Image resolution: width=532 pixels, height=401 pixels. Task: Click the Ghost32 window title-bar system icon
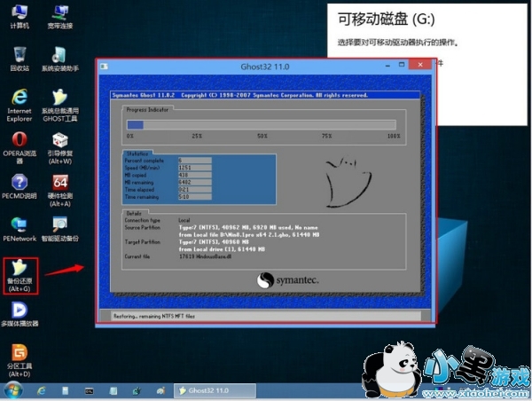tap(104, 67)
